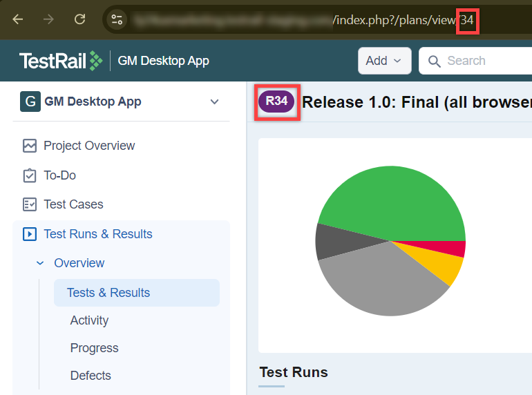Click the Test Cases checklist icon

[x=30, y=204]
